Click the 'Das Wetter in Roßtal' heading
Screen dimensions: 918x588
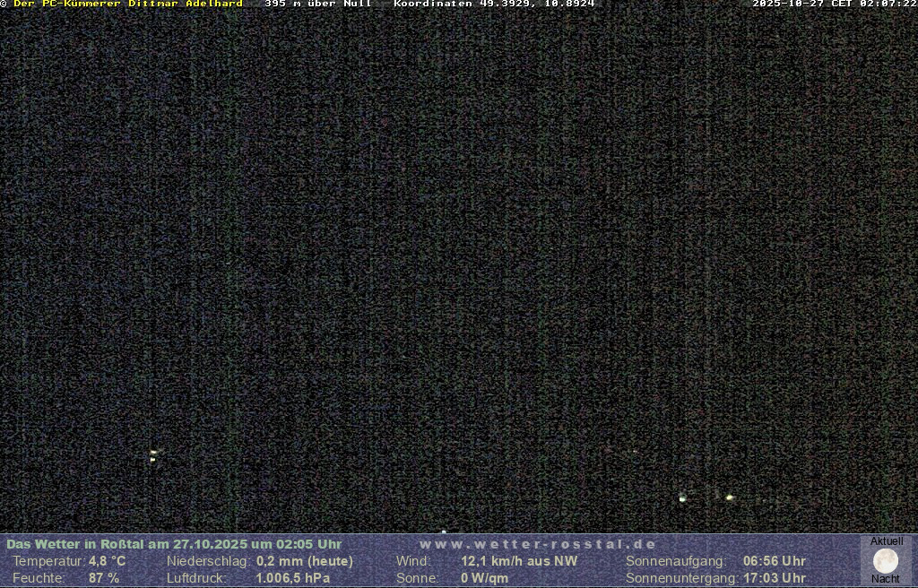click(x=174, y=544)
